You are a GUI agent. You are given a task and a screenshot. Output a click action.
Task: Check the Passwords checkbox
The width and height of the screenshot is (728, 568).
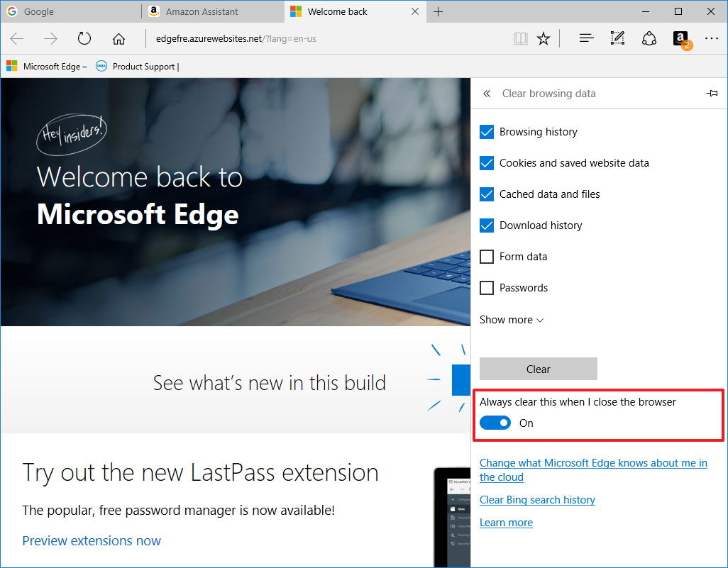(x=487, y=288)
